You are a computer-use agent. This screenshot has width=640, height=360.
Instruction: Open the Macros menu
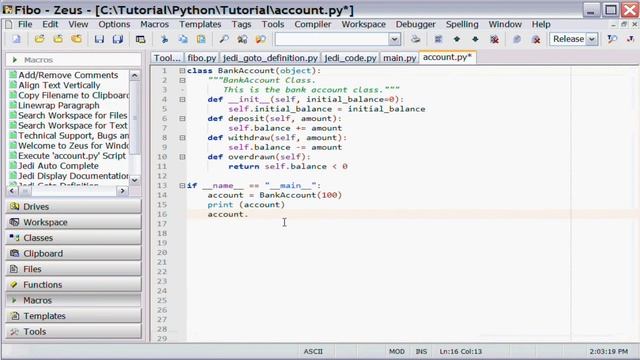[154, 24]
